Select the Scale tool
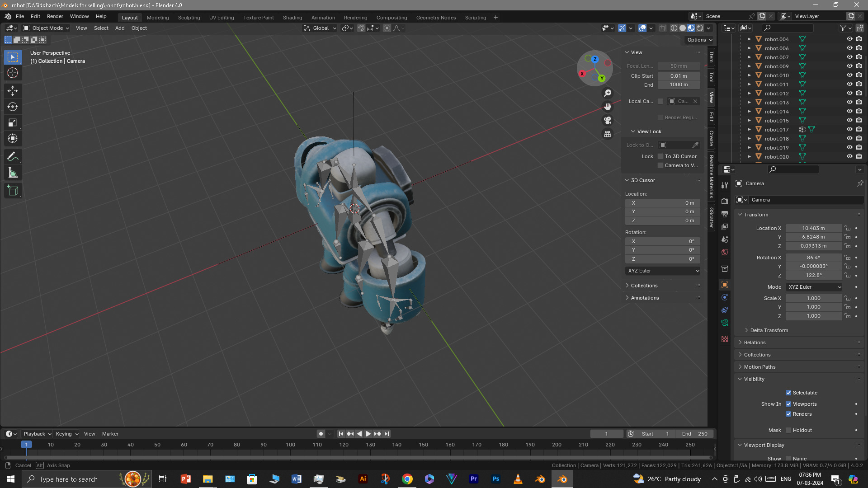Viewport: 868px width, 488px height. 13,122
